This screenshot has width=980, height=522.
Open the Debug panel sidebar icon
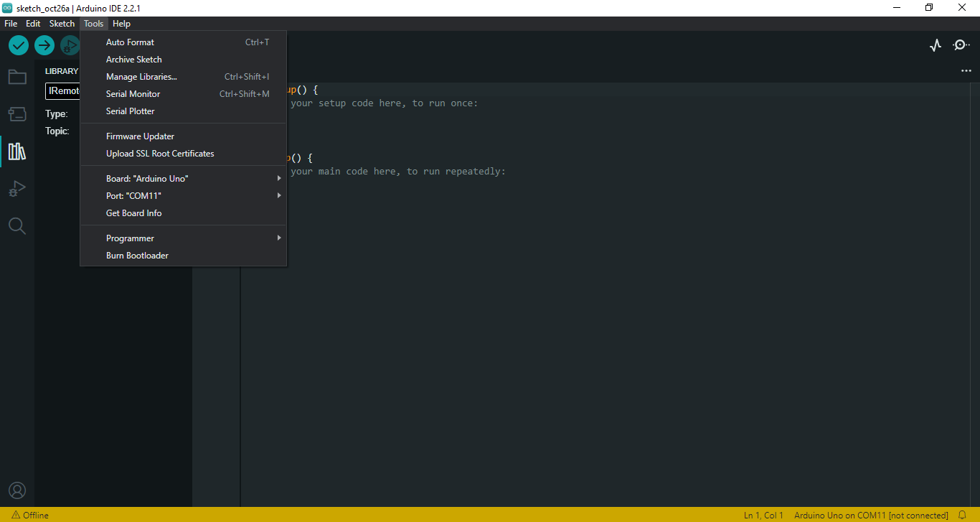coord(17,188)
